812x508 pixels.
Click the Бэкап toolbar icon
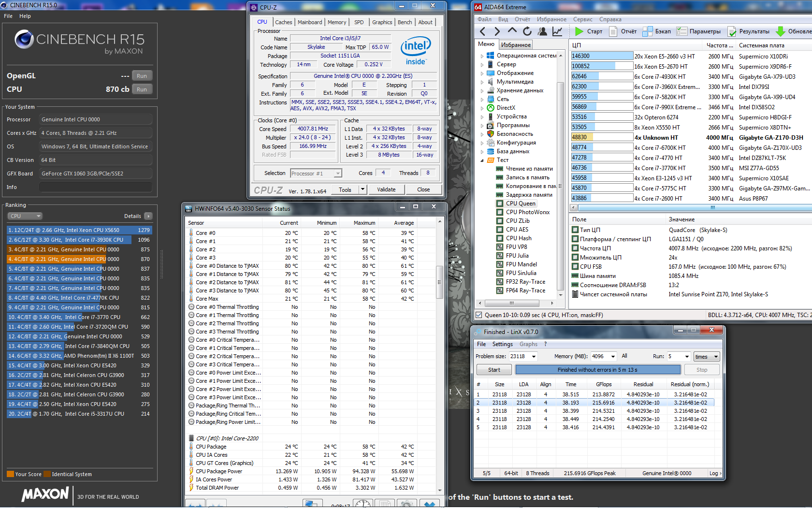648,31
